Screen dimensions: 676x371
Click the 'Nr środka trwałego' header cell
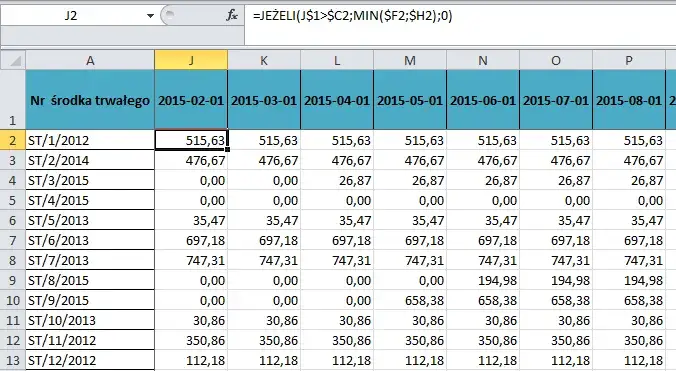(x=90, y=100)
